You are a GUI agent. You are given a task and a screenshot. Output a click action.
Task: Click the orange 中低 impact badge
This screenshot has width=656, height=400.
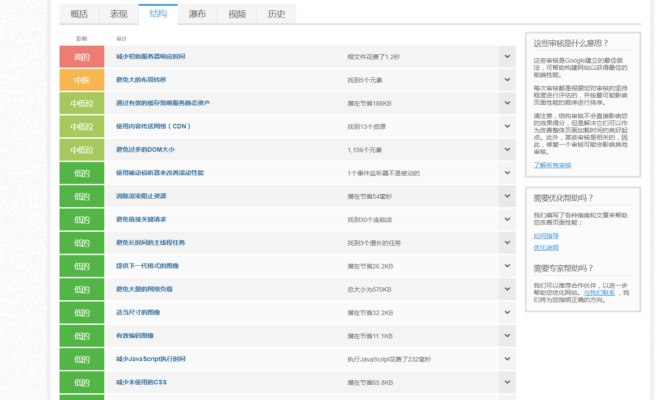pos(81,80)
